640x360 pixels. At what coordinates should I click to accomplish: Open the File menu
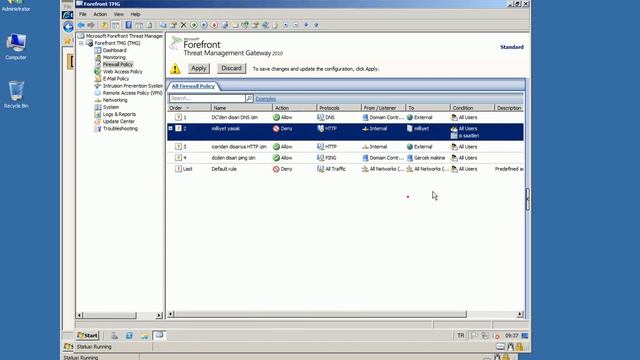83,14
